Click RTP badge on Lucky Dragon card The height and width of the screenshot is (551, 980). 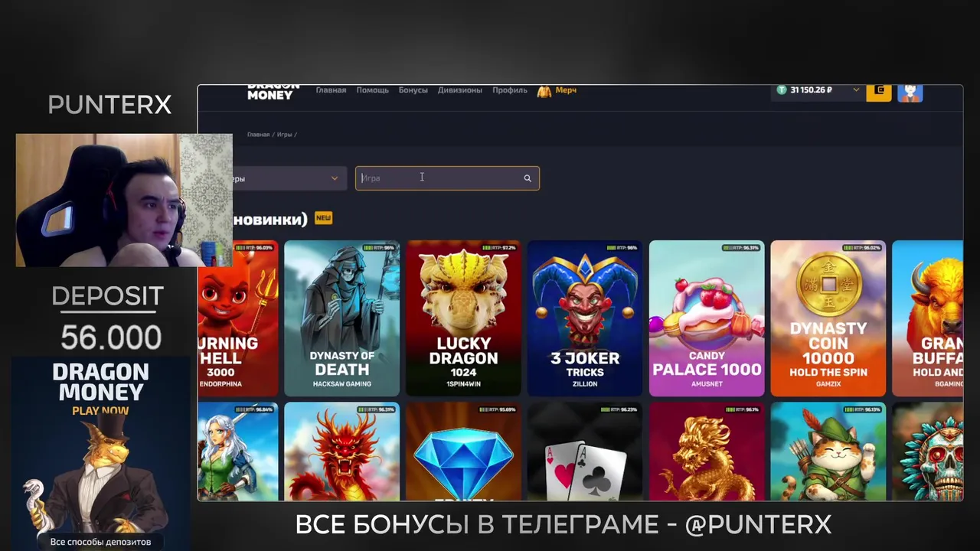pos(500,248)
